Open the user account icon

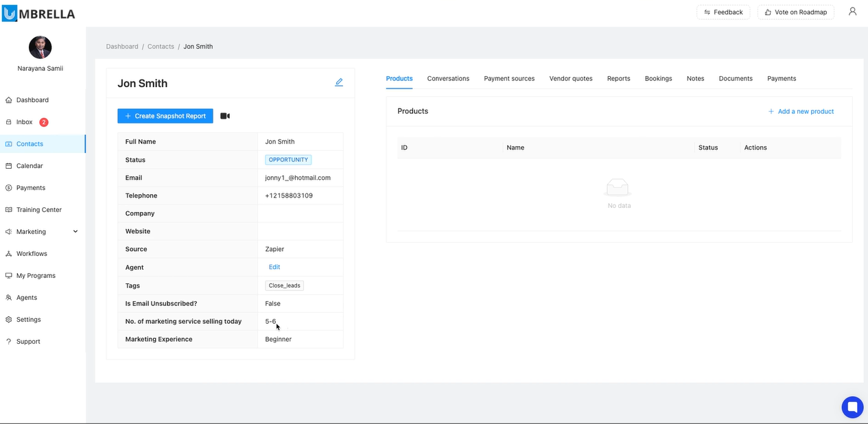852,12
